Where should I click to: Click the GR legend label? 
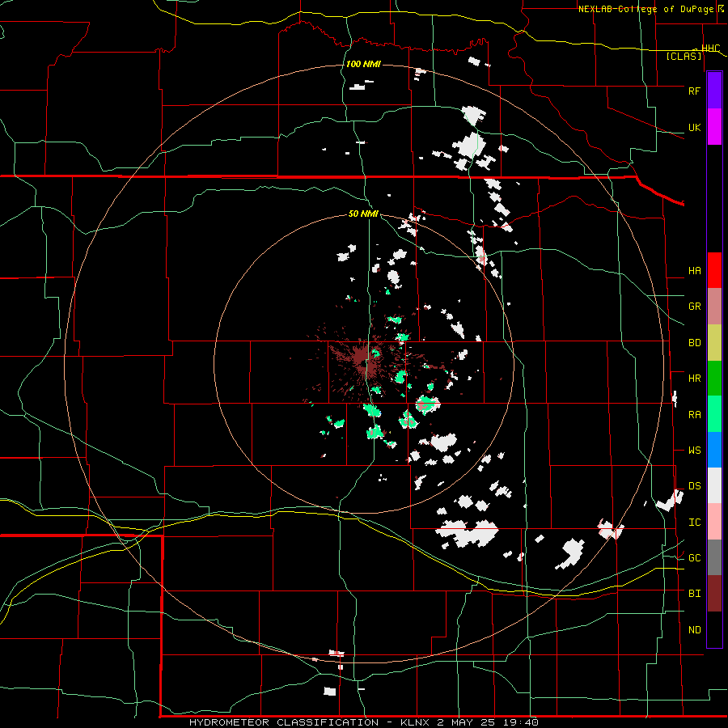694,306
